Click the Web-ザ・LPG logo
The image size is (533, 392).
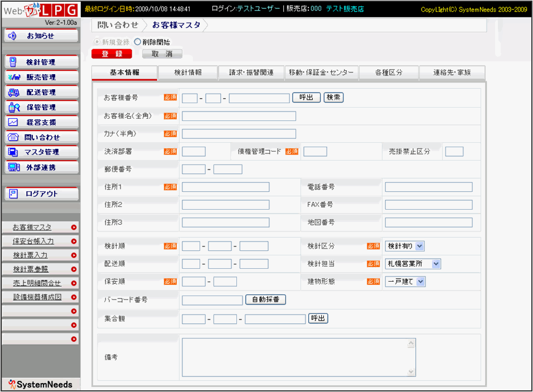click(x=41, y=10)
